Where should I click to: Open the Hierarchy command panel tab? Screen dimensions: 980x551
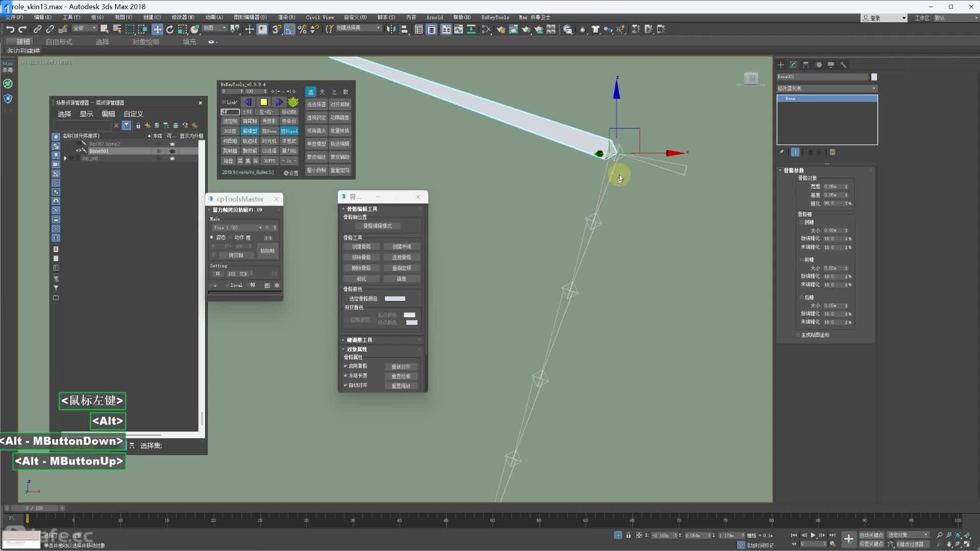point(805,65)
